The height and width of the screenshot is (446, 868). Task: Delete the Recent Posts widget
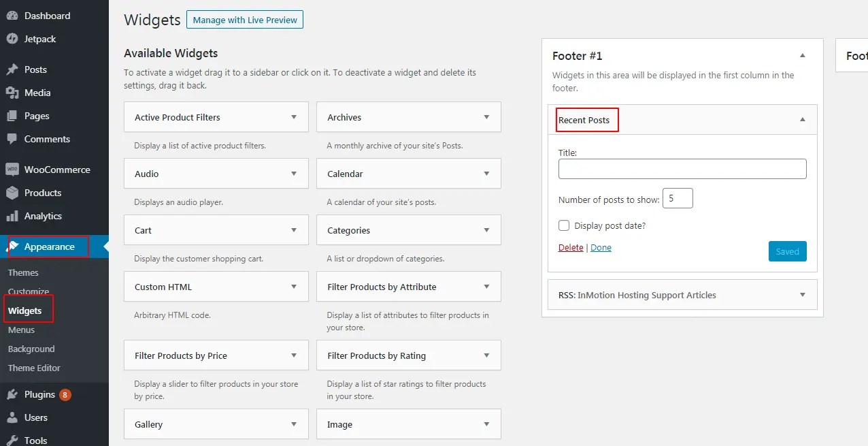coord(570,247)
